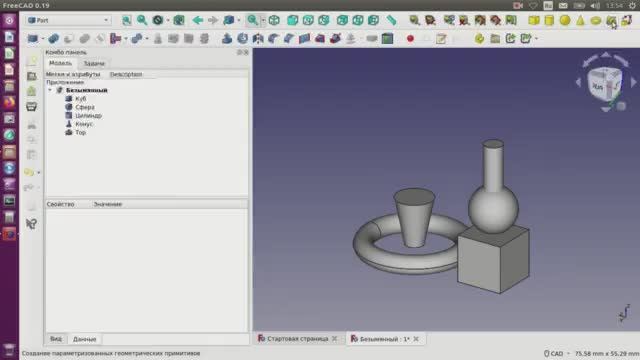Switch to the Модель tab
Viewport: 640px width, 360px height.
pos(60,63)
